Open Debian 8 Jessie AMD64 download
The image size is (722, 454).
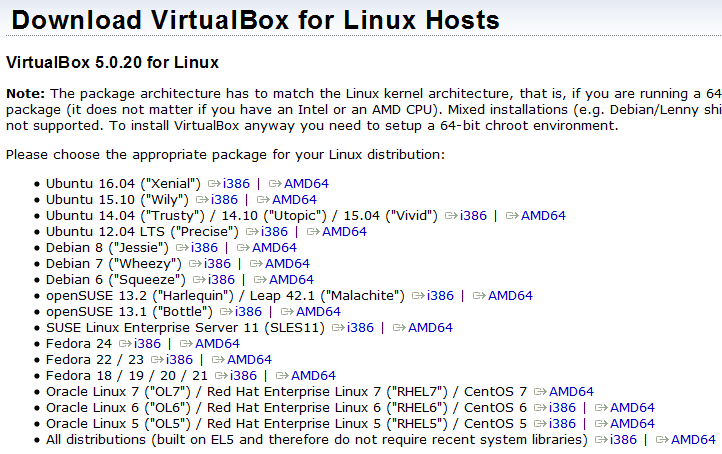click(274, 248)
